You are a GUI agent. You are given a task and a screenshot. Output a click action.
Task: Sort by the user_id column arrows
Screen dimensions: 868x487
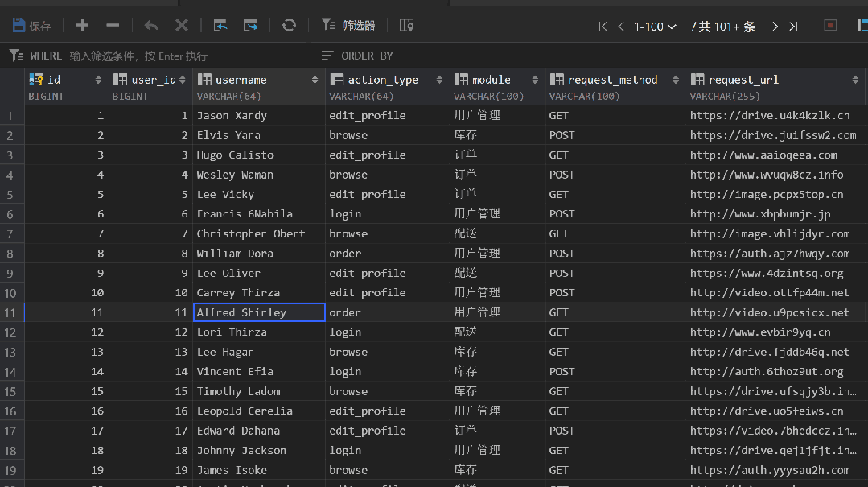182,80
